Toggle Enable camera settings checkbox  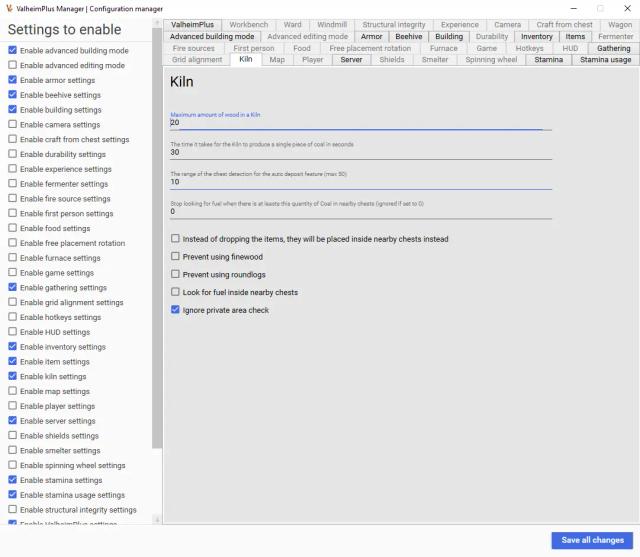[x=13, y=124]
